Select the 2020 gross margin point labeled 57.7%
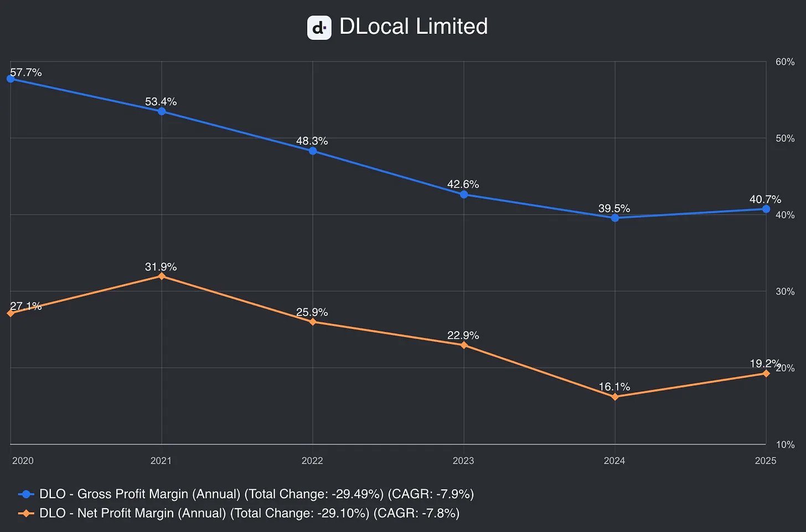This screenshot has height=532, width=806. pyautogui.click(x=11, y=79)
